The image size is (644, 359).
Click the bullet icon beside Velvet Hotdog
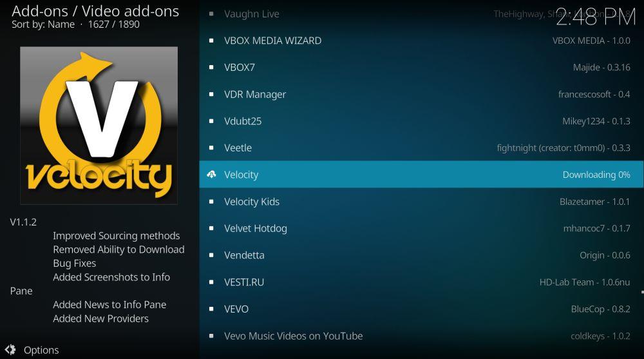pos(211,228)
